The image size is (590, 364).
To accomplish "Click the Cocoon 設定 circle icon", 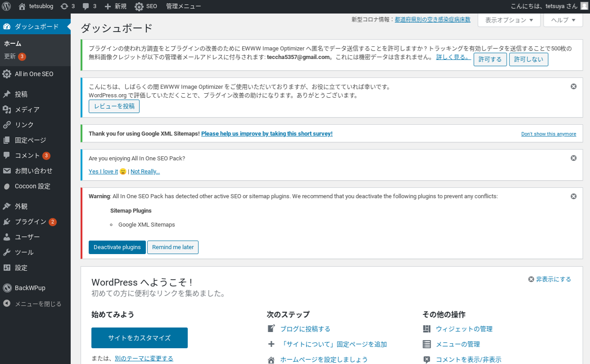I will click(7, 186).
